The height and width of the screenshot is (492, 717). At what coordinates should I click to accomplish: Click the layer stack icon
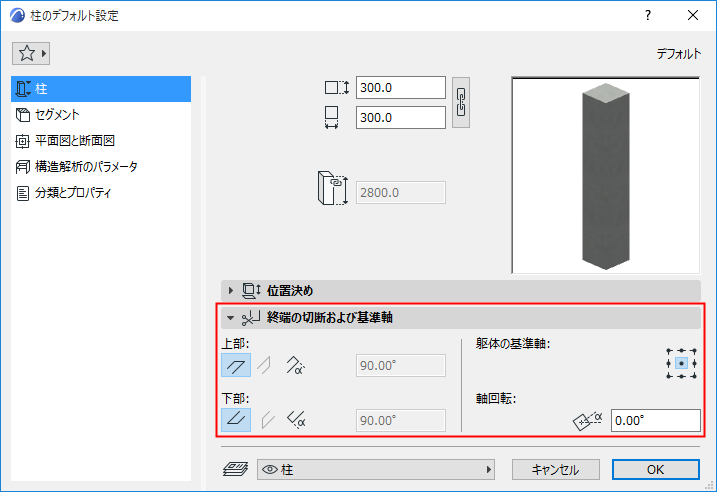coord(235,469)
